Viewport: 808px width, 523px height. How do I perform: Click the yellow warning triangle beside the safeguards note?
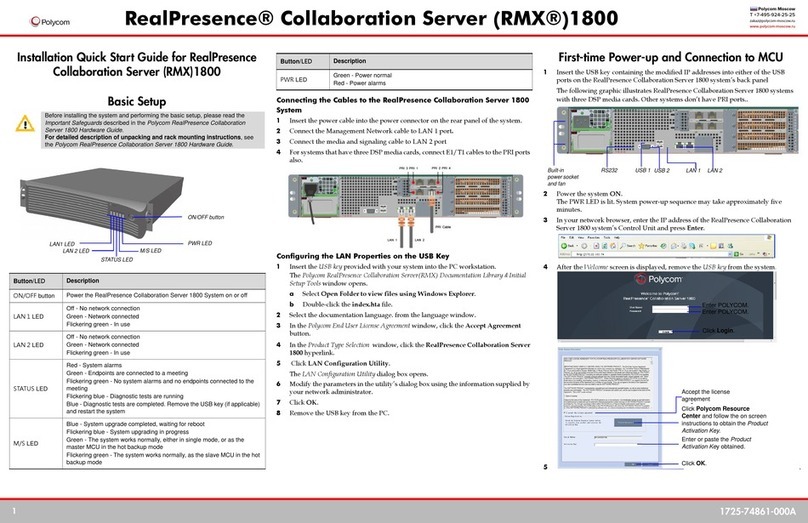tap(25, 124)
